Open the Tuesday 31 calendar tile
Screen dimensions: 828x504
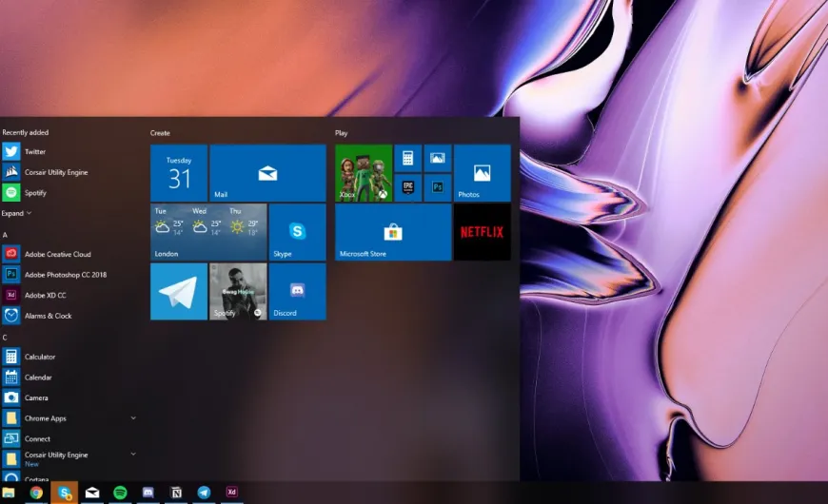[179, 173]
